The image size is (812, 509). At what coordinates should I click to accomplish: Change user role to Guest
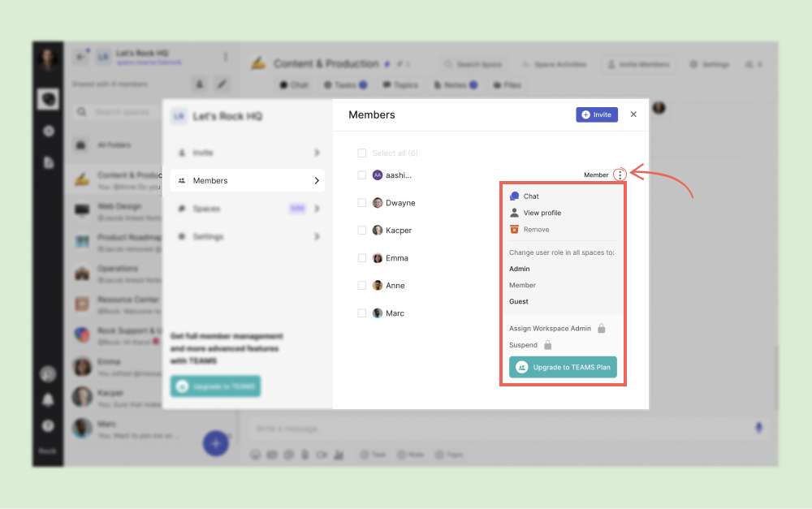(x=518, y=301)
